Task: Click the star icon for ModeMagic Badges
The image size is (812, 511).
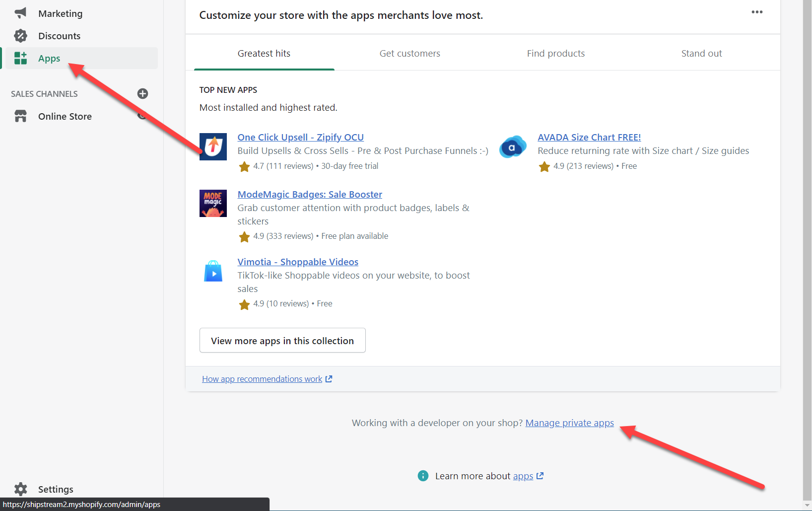Action: [244, 237]
